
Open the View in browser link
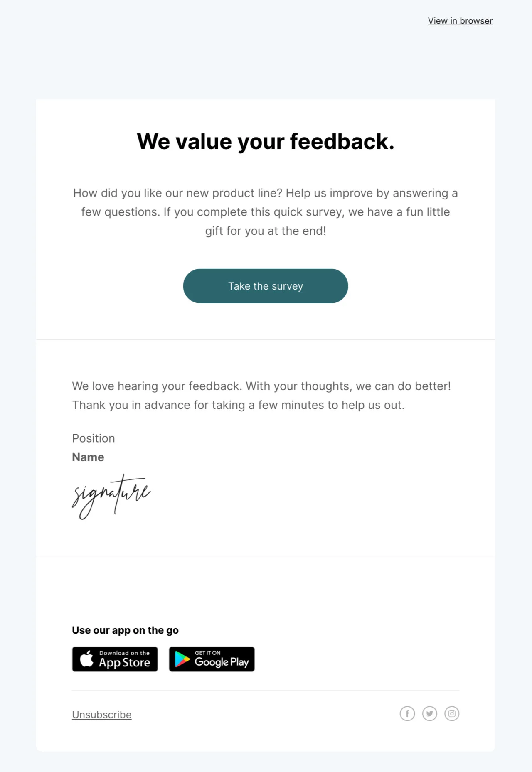coord(460,21)
